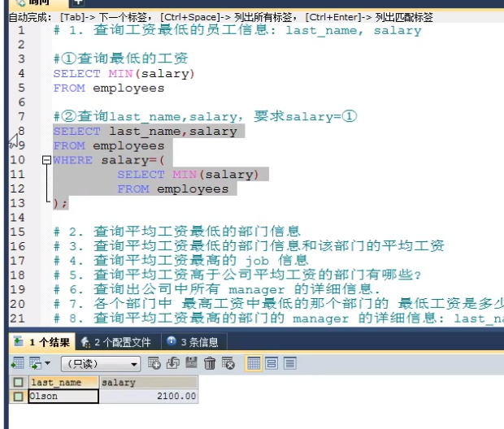Click comment 2. 查询平均工资最低的部门信息
This screenshot has height=429, width=504.
coord(177,232)
